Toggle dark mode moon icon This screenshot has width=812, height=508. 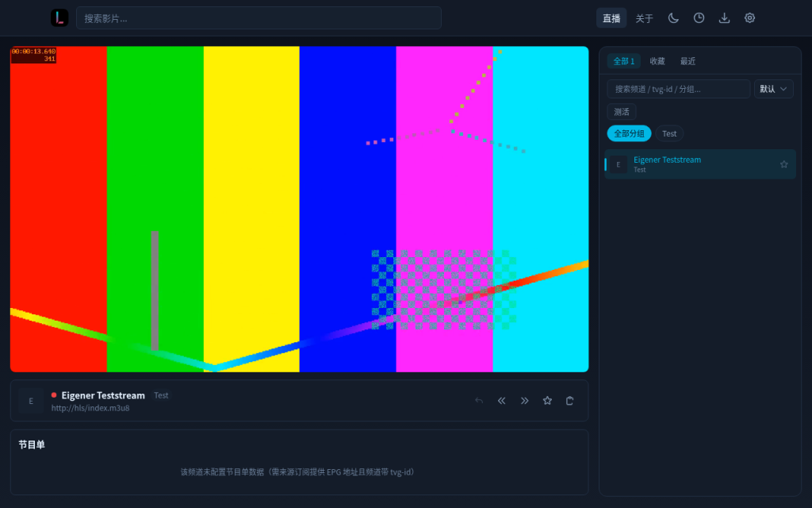(x=673, y=18)
